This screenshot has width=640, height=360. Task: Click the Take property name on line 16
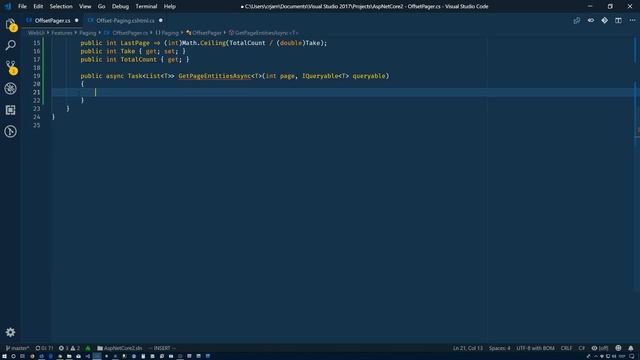pyautogui.click(x=127, y=51)
